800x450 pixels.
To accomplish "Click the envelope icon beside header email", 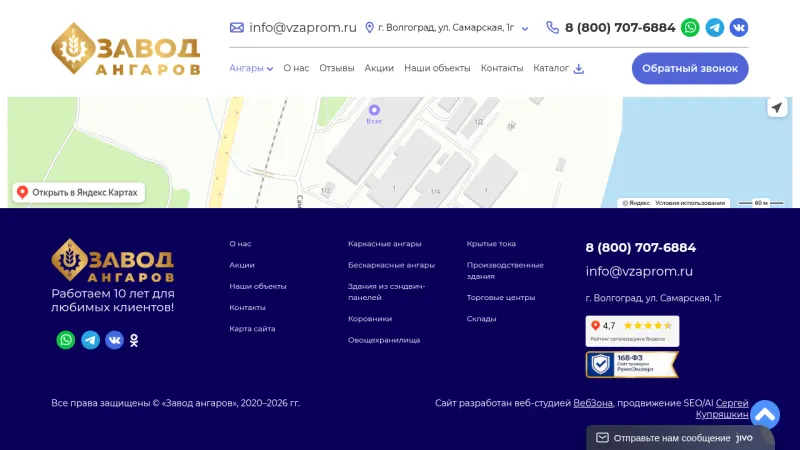I will pos(237,28).
